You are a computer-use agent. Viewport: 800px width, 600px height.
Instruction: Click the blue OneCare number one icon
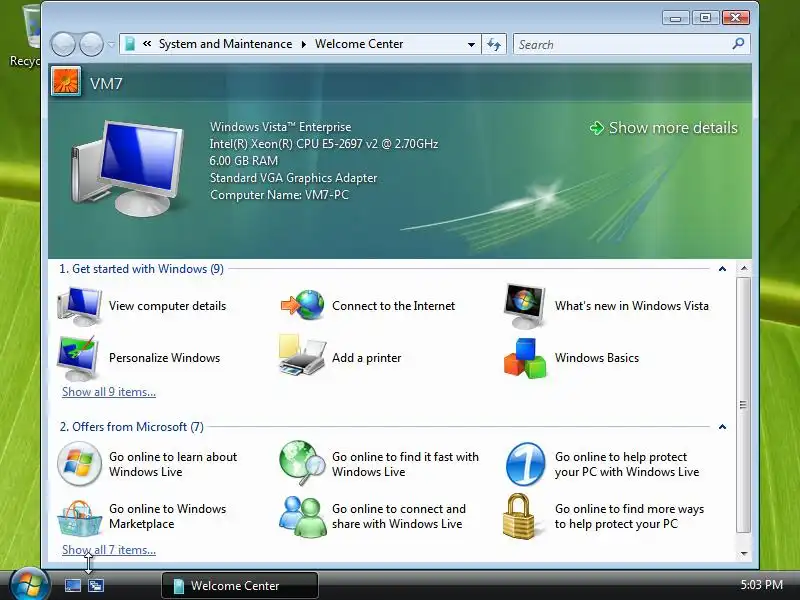pyautogui.click(x=526, y=464)
